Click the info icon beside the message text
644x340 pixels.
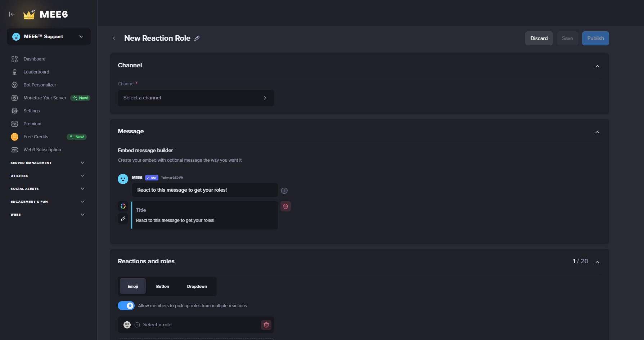(x=284, y=191)
